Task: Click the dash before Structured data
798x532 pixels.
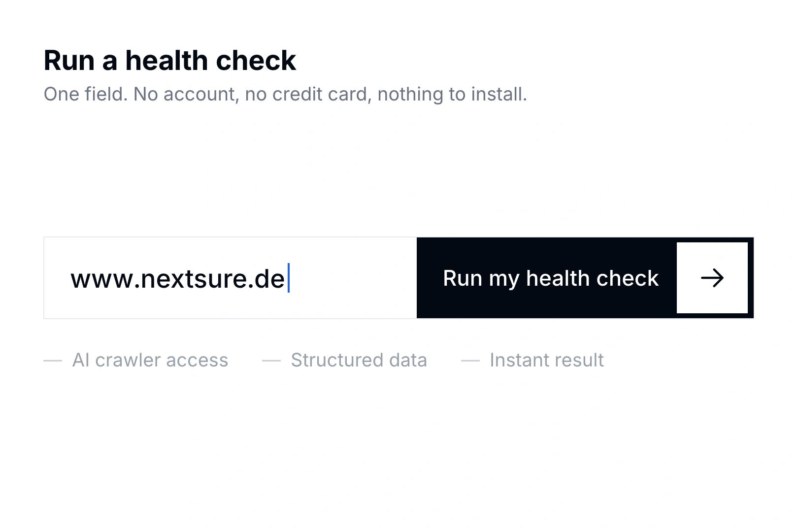Action: tap(271, 361)
